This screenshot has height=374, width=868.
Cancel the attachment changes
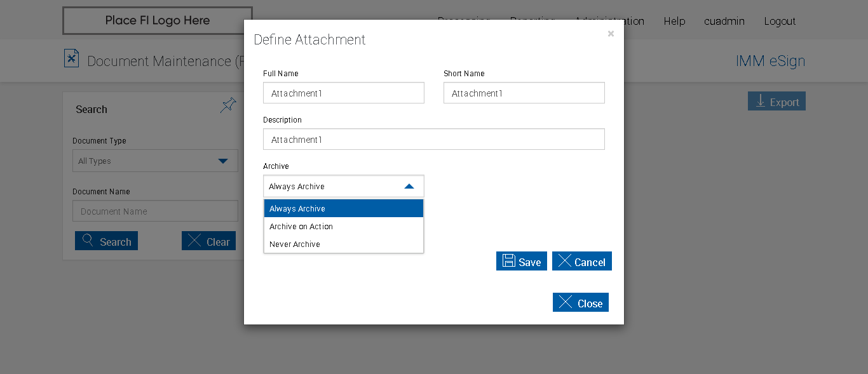coord(581,262)
